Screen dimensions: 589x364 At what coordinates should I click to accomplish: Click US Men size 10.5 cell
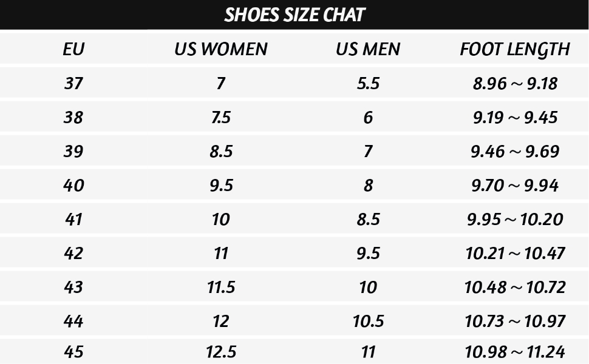pyautogui.click(x=368, y=321)
